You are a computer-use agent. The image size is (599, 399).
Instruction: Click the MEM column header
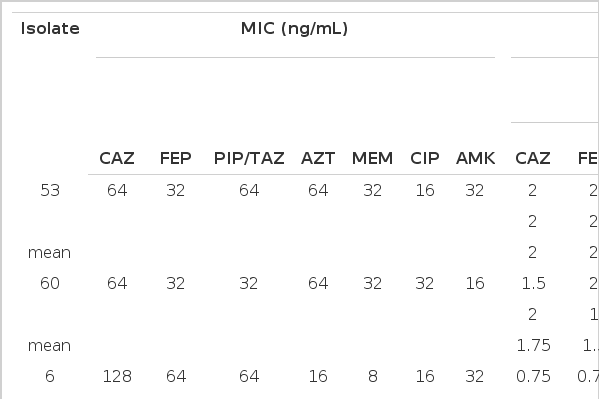pyautogui.click(x=372, y=158)
